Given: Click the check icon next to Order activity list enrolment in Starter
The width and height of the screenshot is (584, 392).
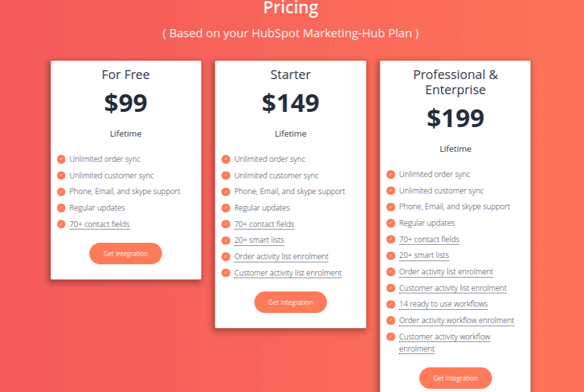Looking at the screenshot, I should point(226,256).
